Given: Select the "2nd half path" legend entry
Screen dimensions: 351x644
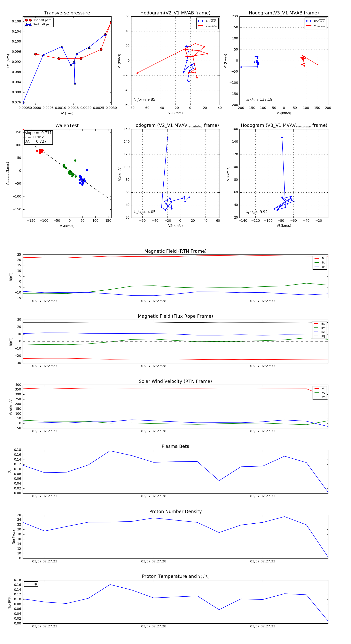Looking at the screenshot, I should [39, 25].
